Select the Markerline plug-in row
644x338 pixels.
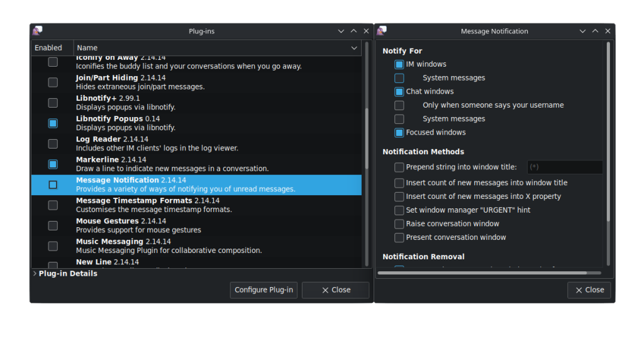[196, 164]
